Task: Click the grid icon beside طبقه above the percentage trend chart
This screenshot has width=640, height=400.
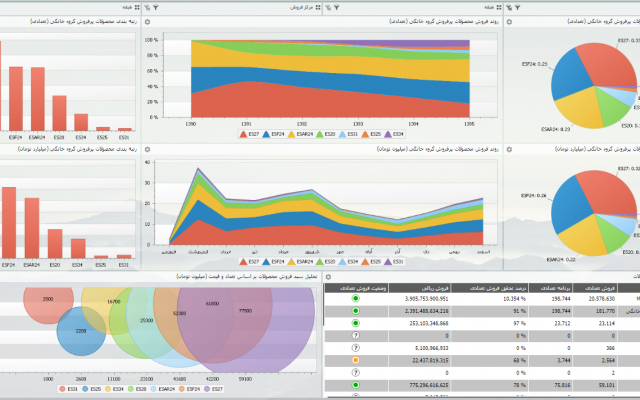Action: pyautogui.click(x=499, y=7)
